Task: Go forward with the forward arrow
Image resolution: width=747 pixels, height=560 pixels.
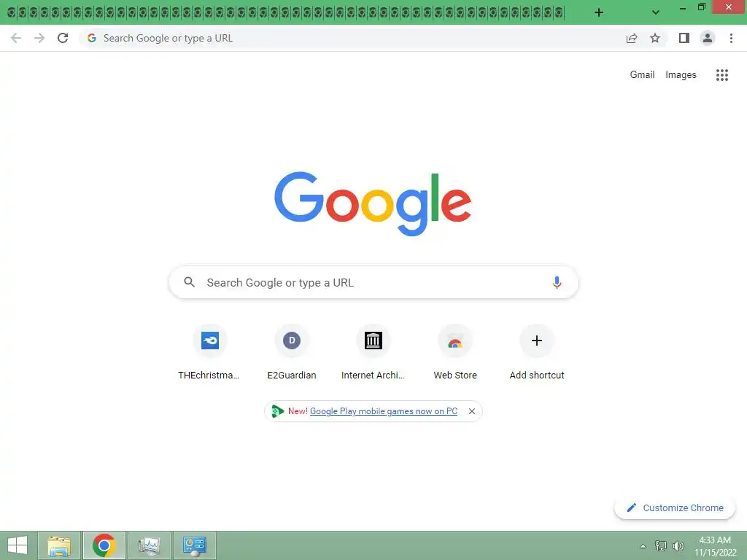Action: pos(39,38)
